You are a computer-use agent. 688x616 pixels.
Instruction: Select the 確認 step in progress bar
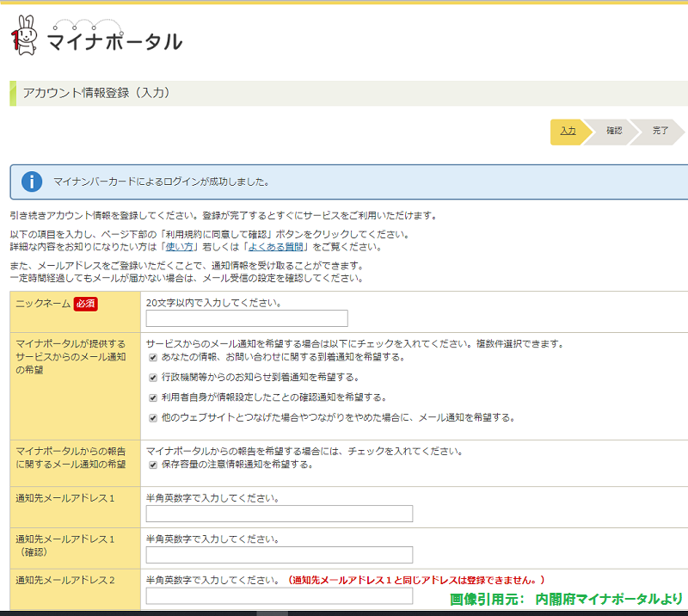click(614, 131)
